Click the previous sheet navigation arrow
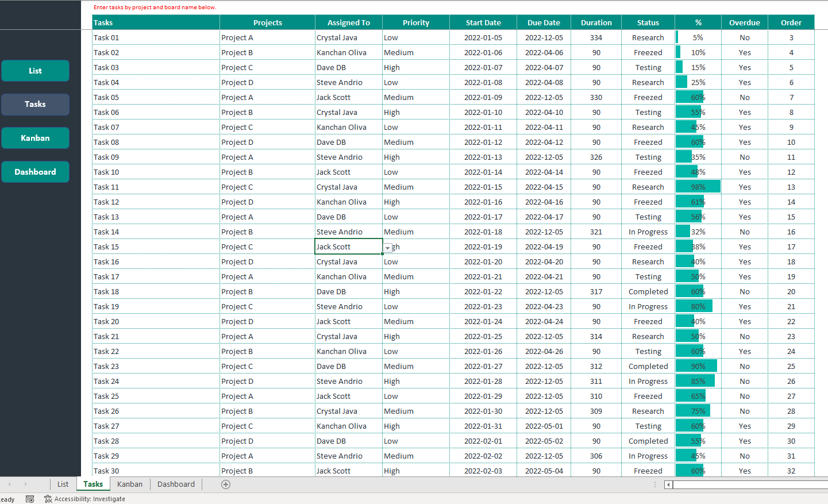This screenshot has height=504, width=828. click(x=9, y=484)
